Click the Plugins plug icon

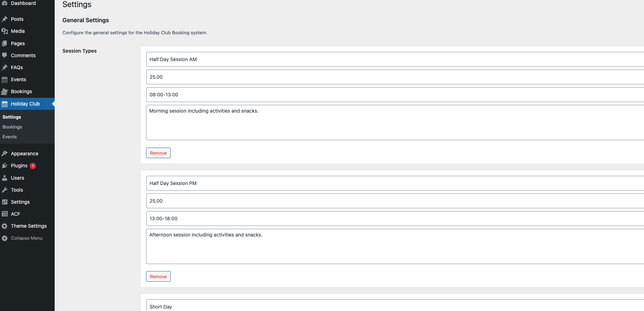pos(5,166)
